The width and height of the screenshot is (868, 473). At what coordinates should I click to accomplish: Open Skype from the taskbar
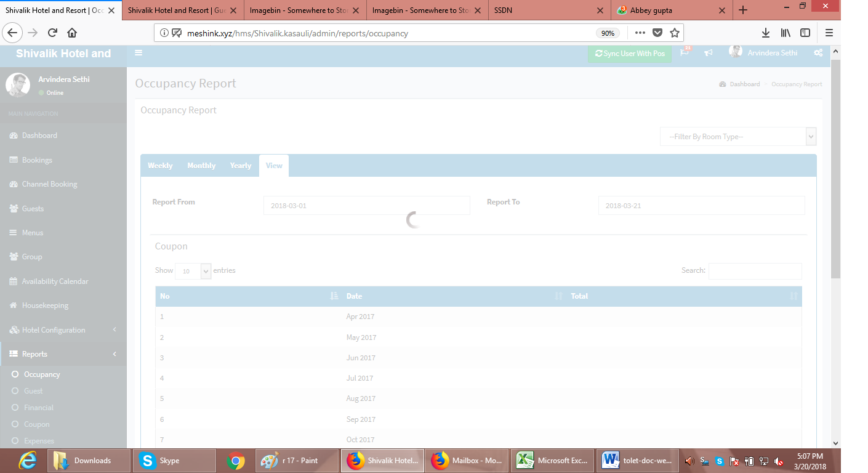(174, 460)
